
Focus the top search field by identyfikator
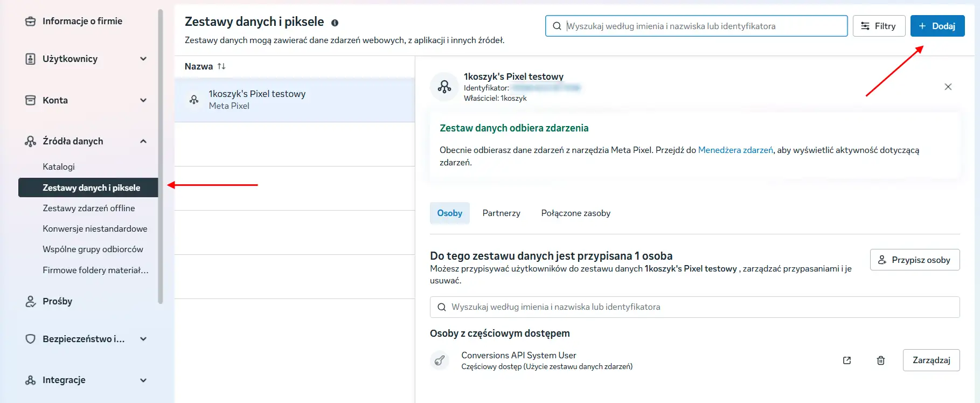[696, 26]
